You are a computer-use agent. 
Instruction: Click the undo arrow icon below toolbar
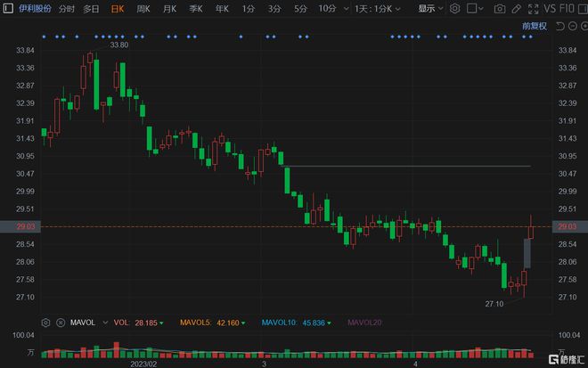coord(559,26)
